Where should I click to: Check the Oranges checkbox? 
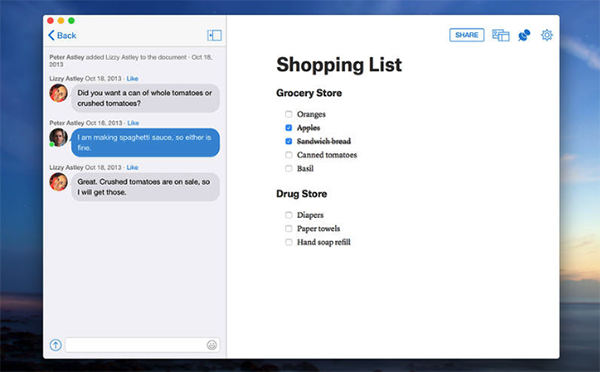point(289,114)
